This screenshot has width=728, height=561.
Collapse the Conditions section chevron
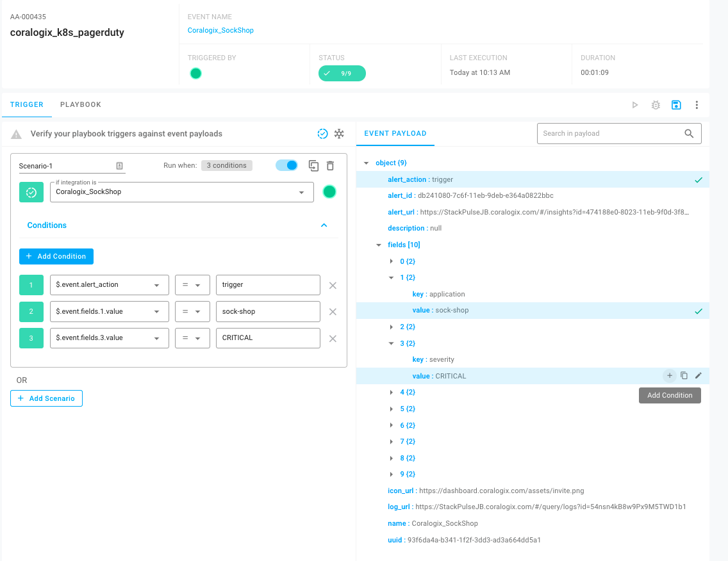[324, 225]
